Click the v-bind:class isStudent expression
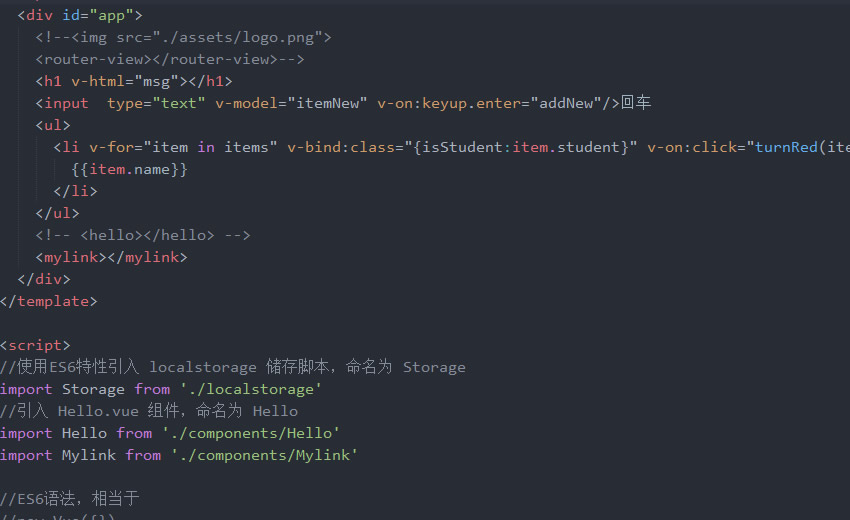The image size is (850, 520). (x=462, y=147)
